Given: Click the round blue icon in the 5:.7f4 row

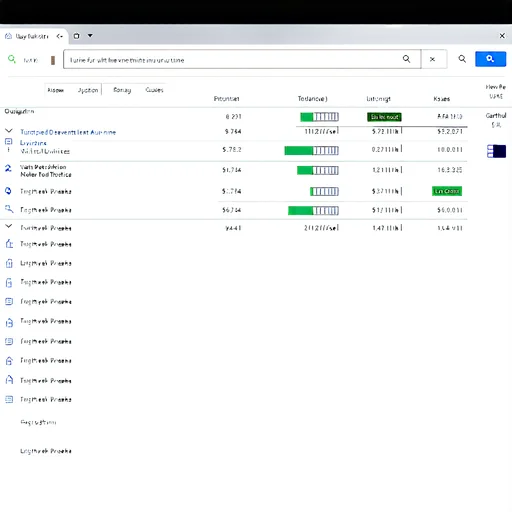Looking at the screenshot, I should point(8,191).
